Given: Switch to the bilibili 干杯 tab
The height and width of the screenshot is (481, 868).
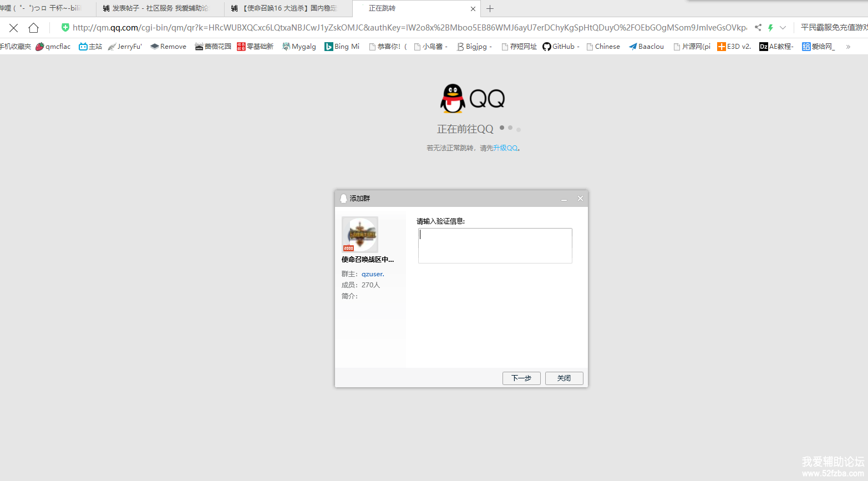Looking at the screenshot, I should [x=48, y=8].
